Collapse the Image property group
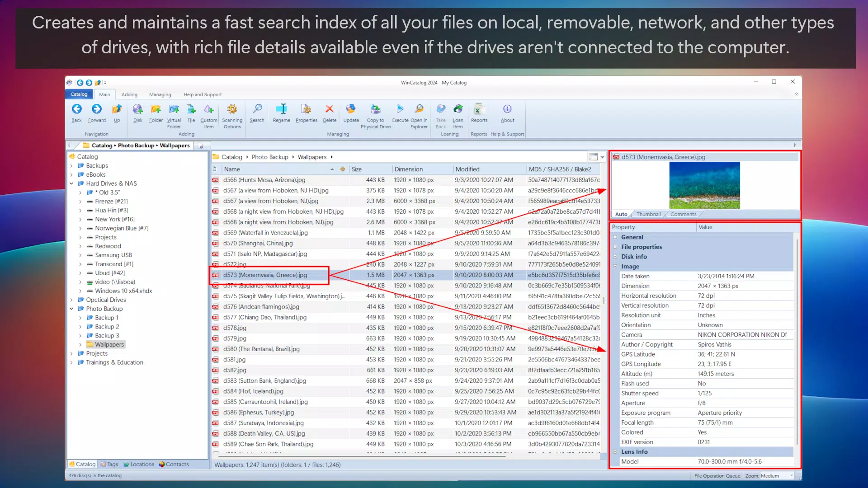The width and height of the screenshot is (868, 488). (615, 267)
